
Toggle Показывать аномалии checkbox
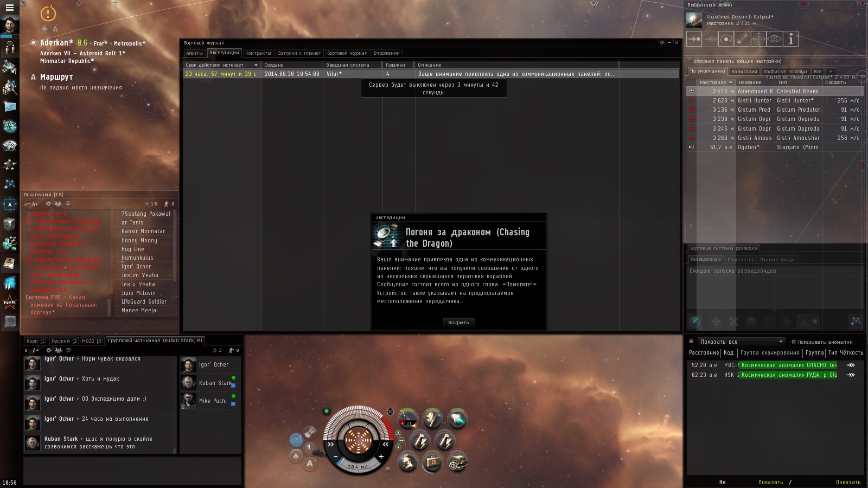click(x=794, y=342)
